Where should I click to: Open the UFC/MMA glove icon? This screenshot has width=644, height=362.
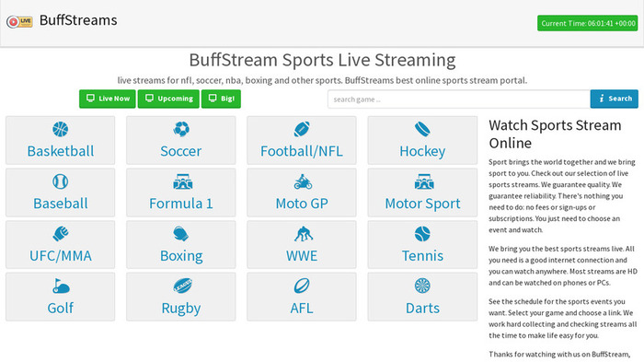click(x=61, y=234)
